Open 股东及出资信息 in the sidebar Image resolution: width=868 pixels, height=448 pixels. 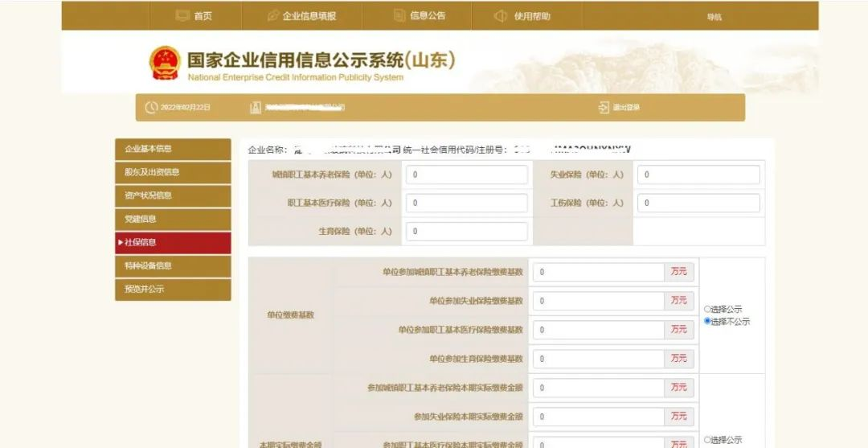(x=173, y=172)
